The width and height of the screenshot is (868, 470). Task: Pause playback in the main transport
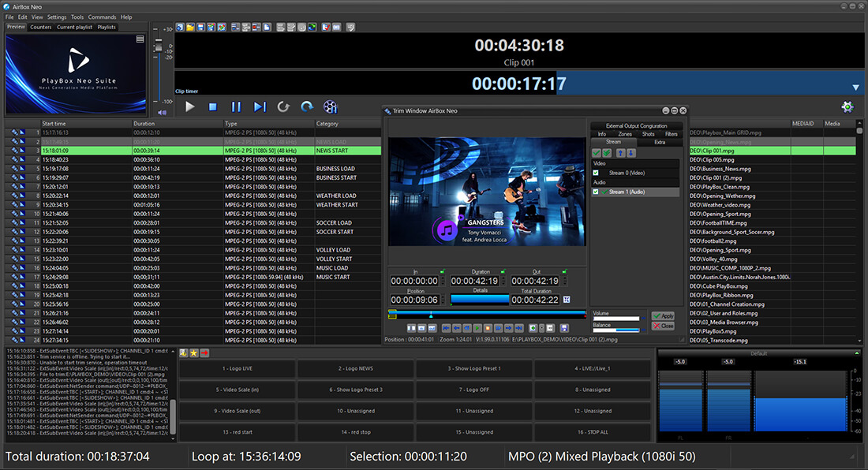coord(237,106)
